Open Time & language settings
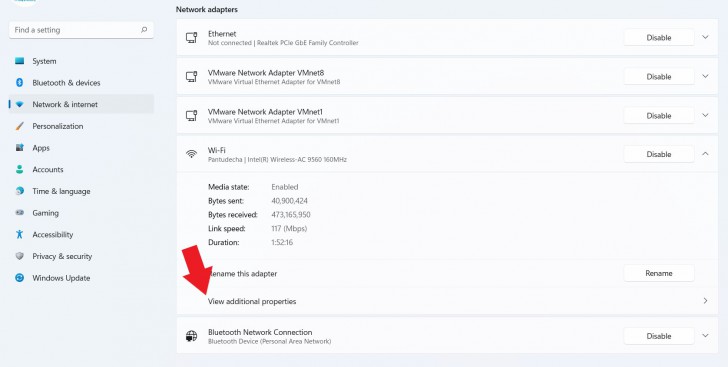Image resolution: width=728 pixels, height=367 pixels. point(81,191)
